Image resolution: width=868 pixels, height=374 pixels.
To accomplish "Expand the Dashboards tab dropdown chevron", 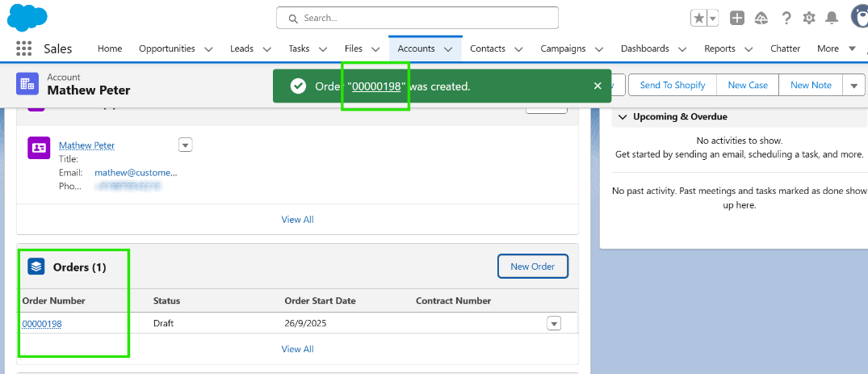I will pos(682,48).
